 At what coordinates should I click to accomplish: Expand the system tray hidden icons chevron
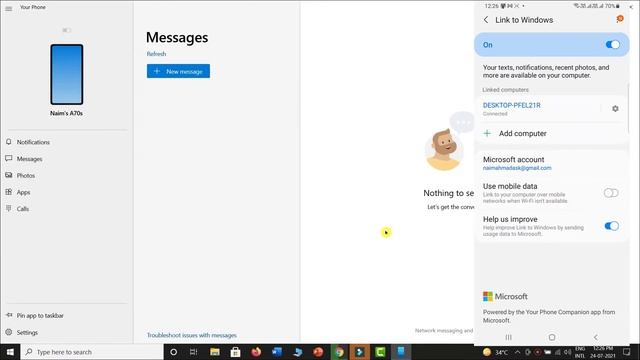tap(518, 352)
